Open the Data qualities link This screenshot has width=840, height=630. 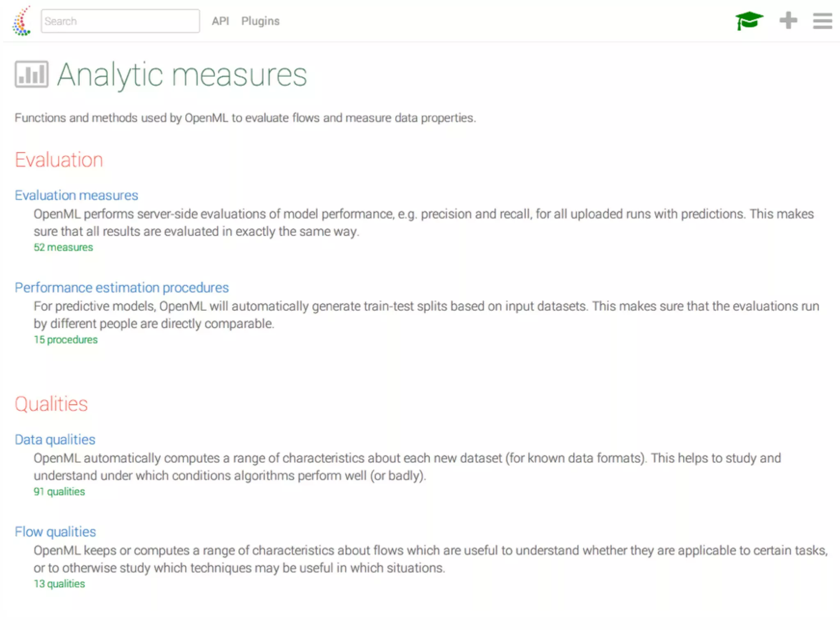(55, 439)
